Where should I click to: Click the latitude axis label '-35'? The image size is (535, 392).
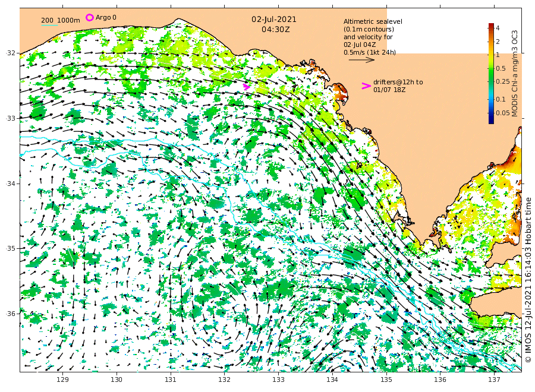tap(11, 248)
